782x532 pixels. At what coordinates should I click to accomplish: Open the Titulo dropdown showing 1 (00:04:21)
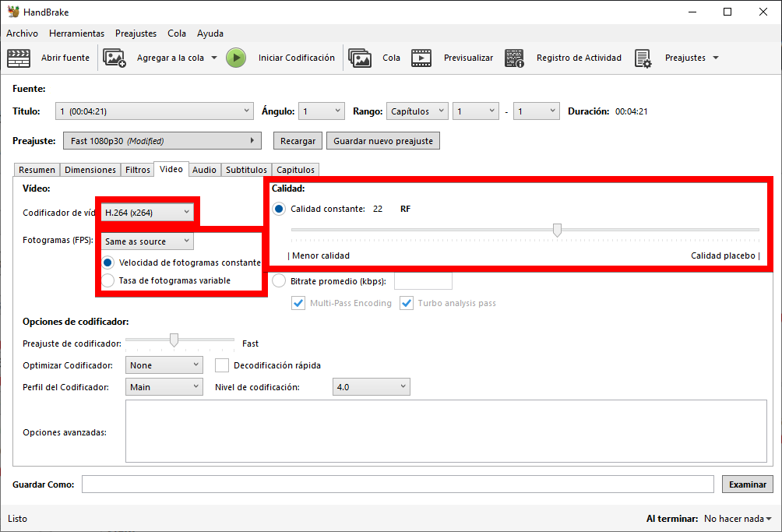(154, 111)
